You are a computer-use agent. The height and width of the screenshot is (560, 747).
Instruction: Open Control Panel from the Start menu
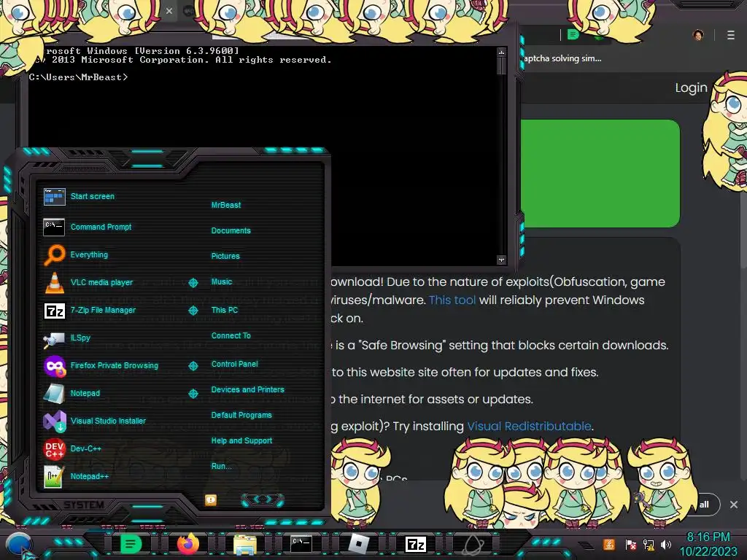point(234,364)
